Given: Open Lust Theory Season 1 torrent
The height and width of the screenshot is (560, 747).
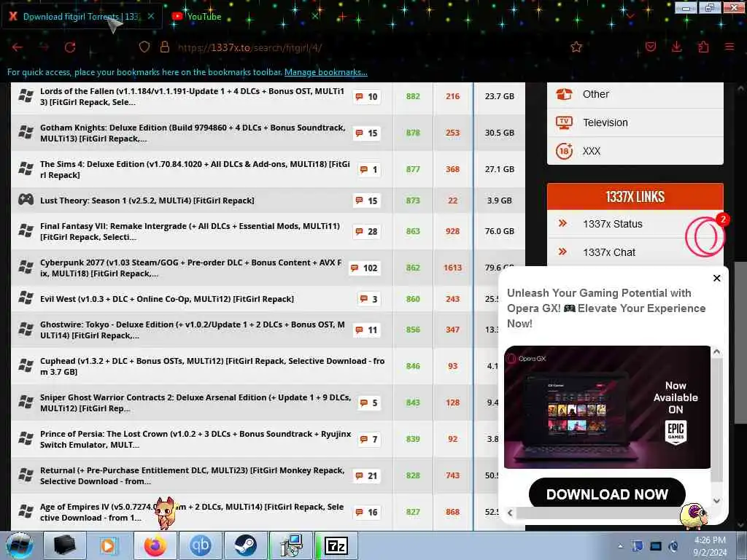Looking at the screenshot, I should point(147,201).
